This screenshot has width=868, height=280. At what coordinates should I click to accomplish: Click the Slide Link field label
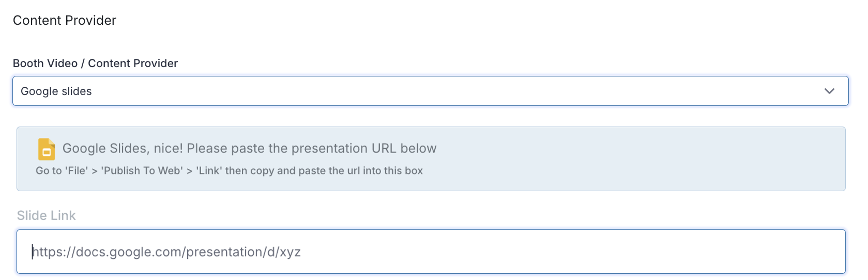(47, 215)
